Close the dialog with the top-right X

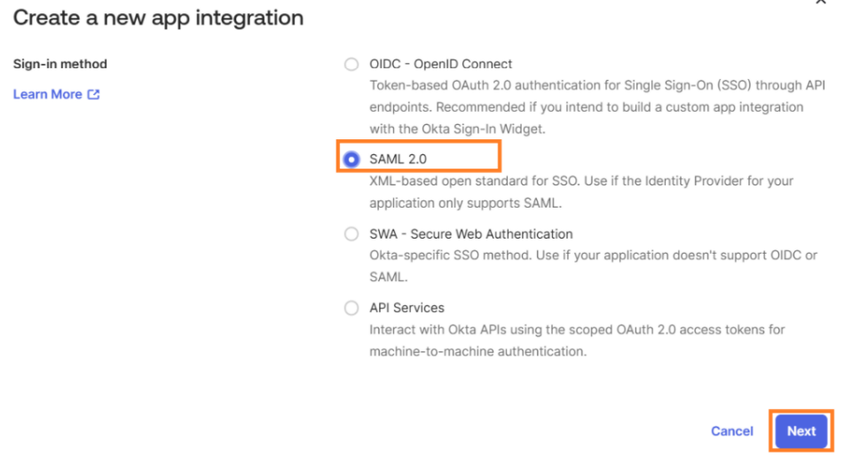(820, 3)
